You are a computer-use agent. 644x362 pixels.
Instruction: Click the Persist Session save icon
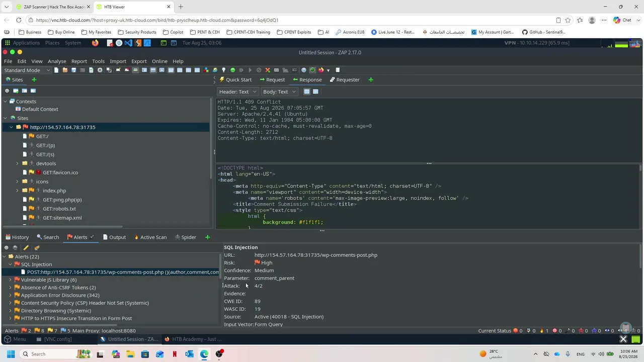pos(73,70)
